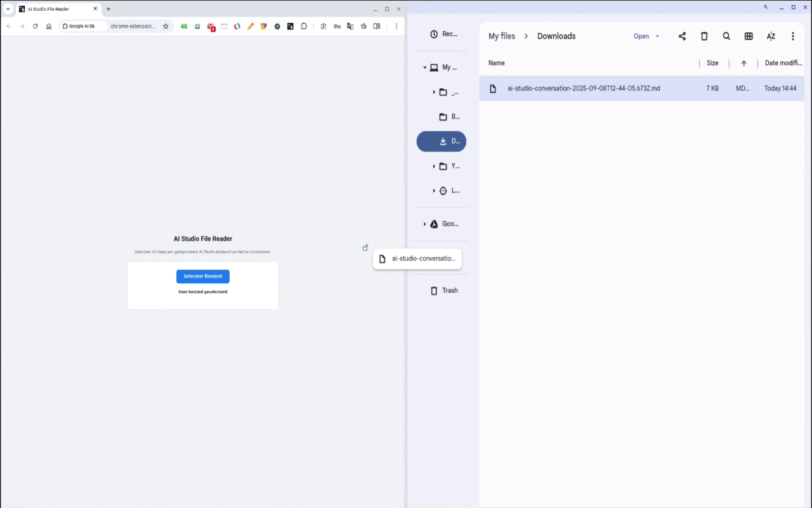This screenshot has height=508, width=812.
Task: Click the 7 KB size cell
Action: click(x=712, y=88)
